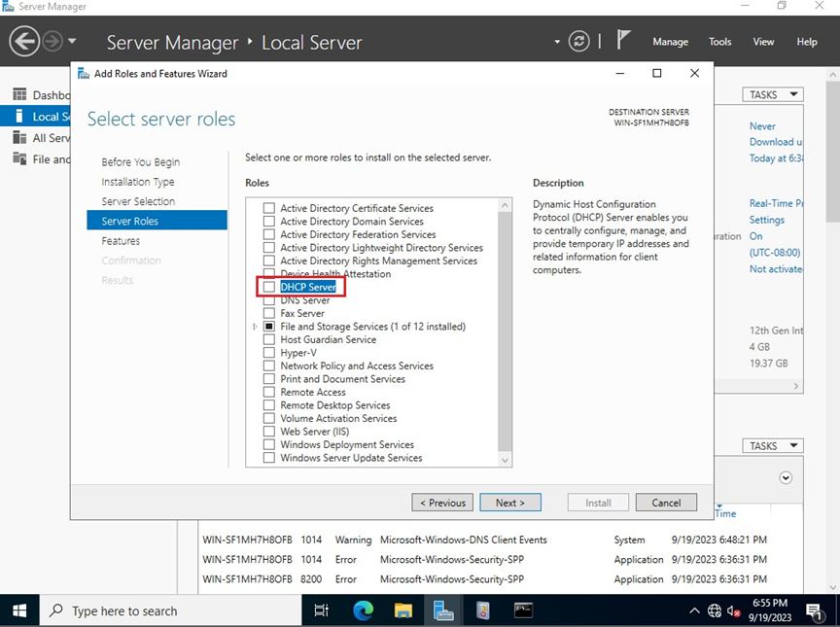Click the muted volume tray icon
Image resolution: width=840 pixels, height=627 pixels.
pyautogui.click(x=733, y=610)
